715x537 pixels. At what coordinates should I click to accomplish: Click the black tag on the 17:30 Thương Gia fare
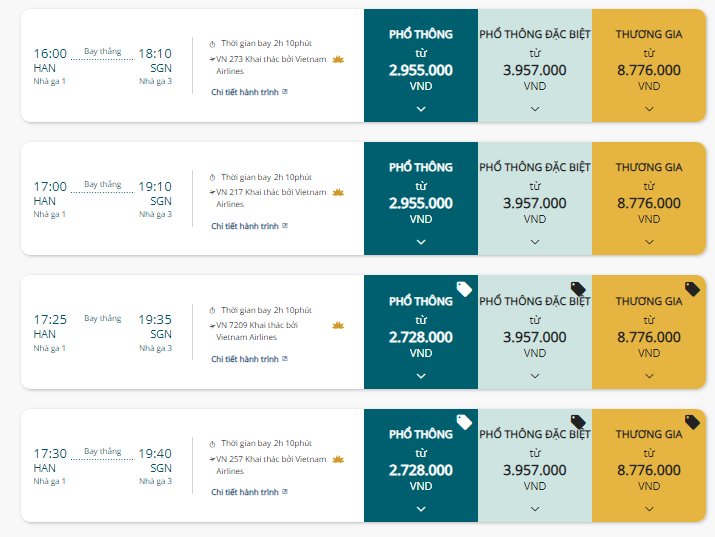tap(692, 422)
